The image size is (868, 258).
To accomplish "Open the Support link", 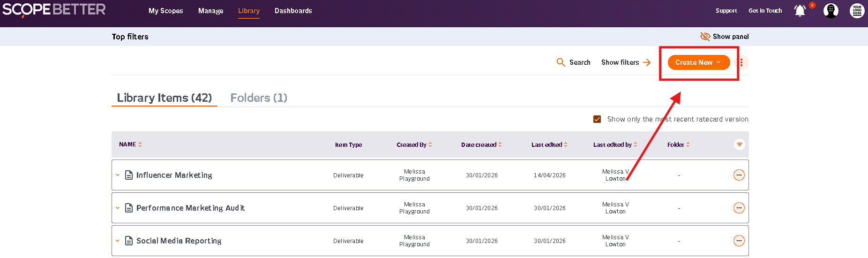I will pos(726,11).
